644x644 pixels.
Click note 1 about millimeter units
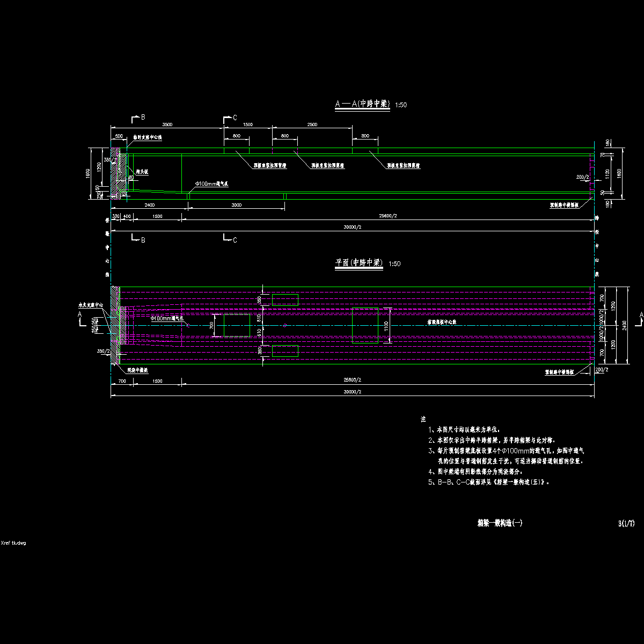(464, 430)
